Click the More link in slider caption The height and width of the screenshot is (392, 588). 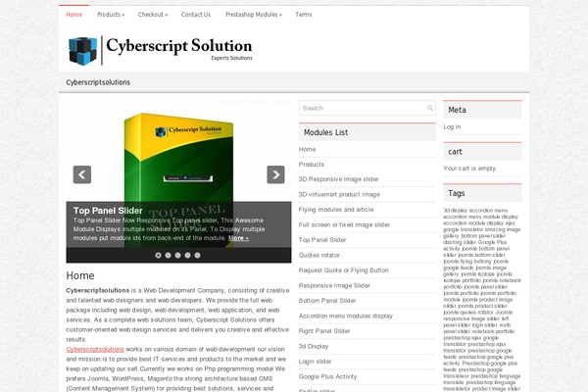[238, 238]
